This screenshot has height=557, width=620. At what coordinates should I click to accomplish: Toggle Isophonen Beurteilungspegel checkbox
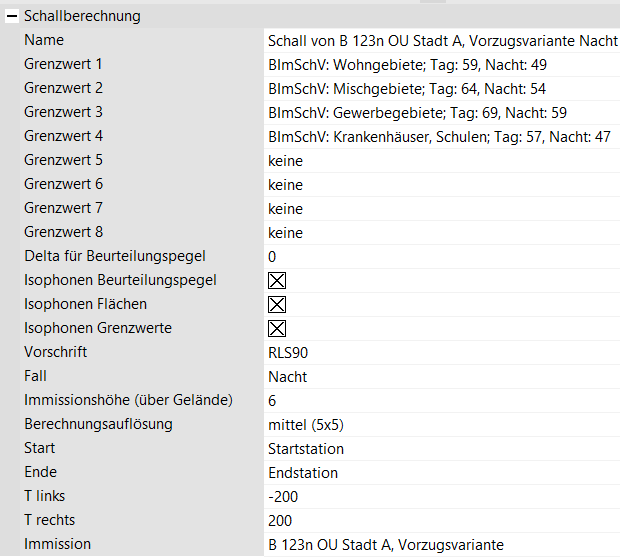(277, 281)
